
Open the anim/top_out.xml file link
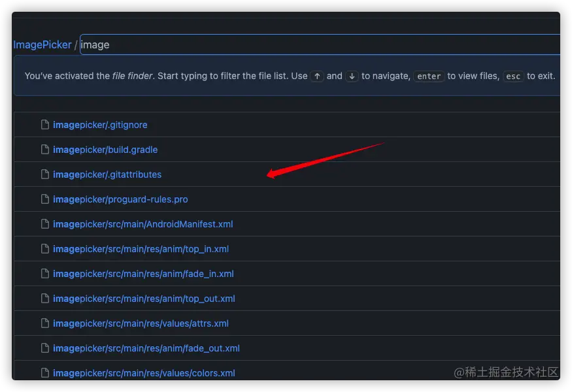pyautogui.click(x=144, y=299)
